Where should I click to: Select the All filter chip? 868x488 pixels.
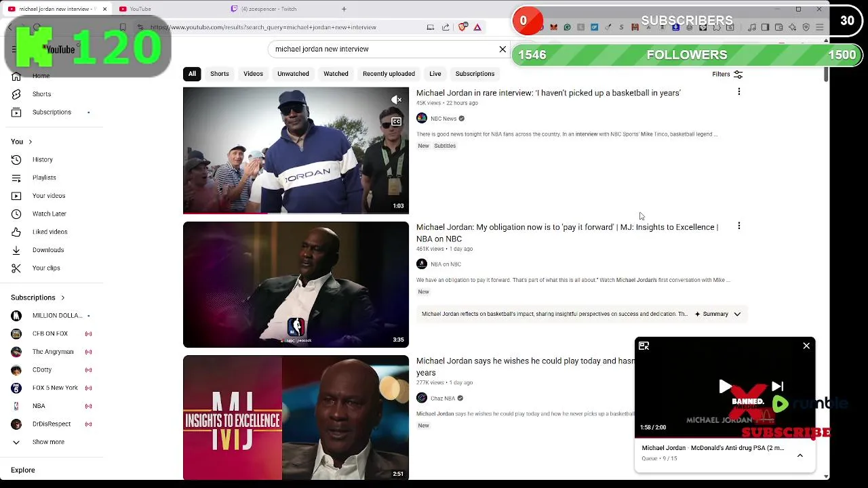tap(192, 74)
